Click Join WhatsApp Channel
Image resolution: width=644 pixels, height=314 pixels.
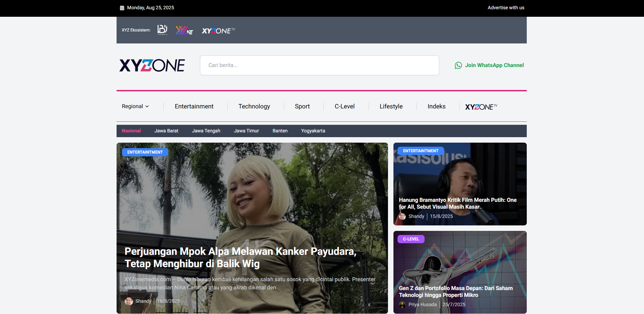point(495,65)
